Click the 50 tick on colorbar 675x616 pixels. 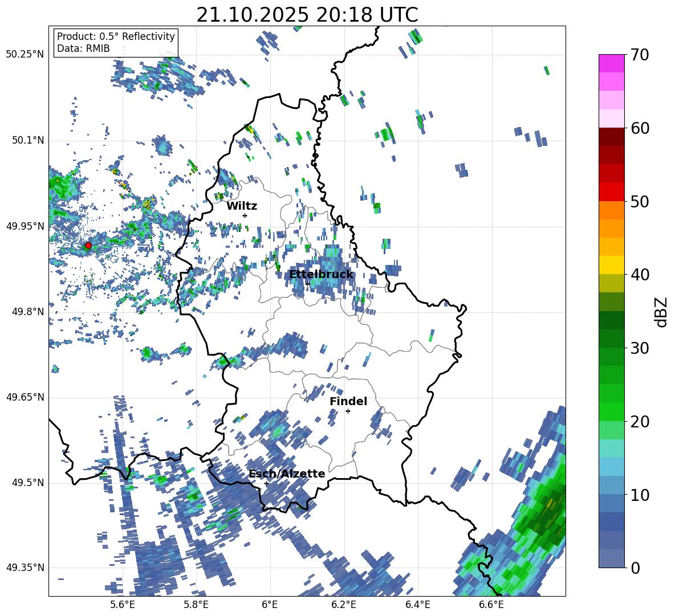coord(640,201)
